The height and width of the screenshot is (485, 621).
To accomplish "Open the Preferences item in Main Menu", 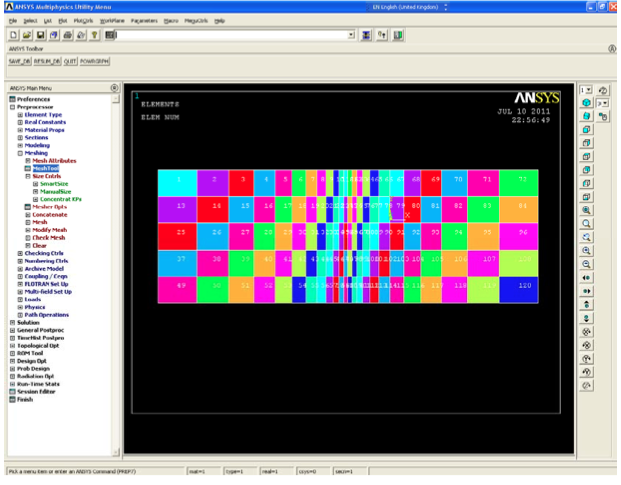I will pos(33,99).
